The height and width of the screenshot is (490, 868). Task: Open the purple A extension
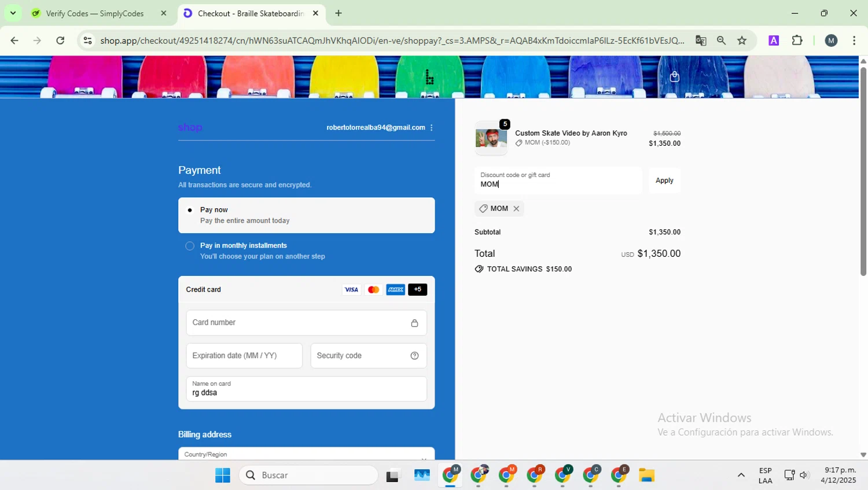point(774,40)
